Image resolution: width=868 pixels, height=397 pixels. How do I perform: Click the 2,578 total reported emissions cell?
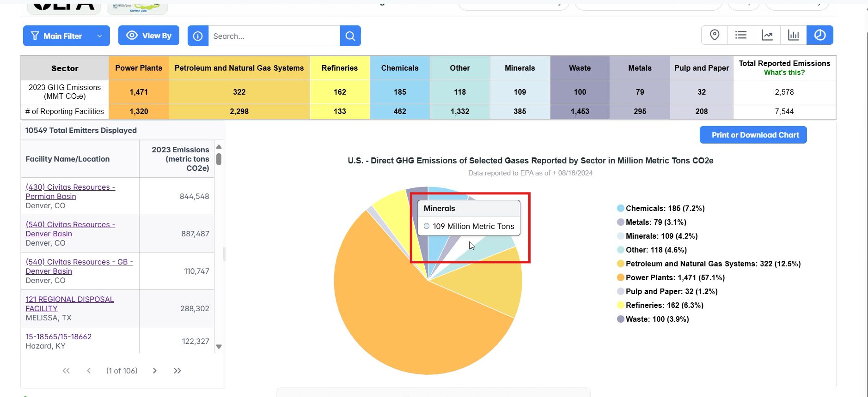[x=784, y=92]
